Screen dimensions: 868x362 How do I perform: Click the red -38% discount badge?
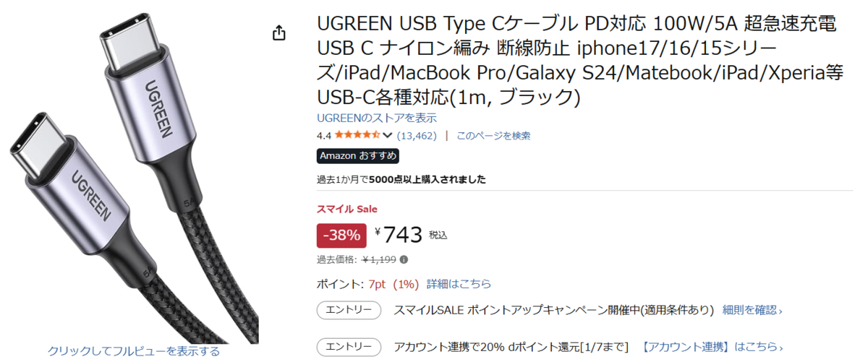pos(341,236)
